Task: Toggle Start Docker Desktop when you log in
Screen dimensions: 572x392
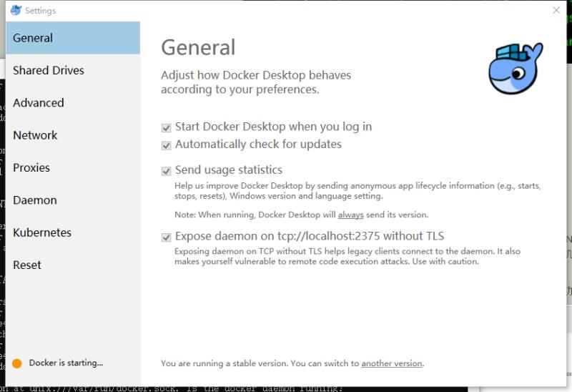Action: (x=167, y=128)
